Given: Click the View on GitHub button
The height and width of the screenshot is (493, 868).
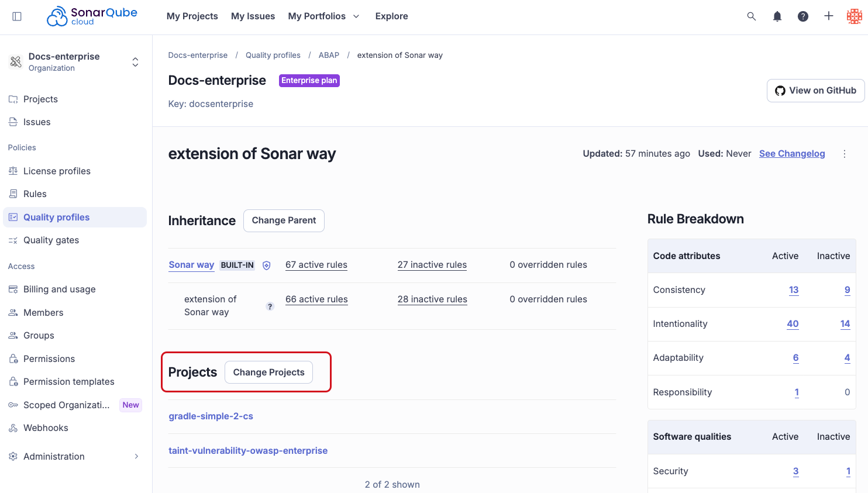Looking at the screenshot, I should point(815,91).
